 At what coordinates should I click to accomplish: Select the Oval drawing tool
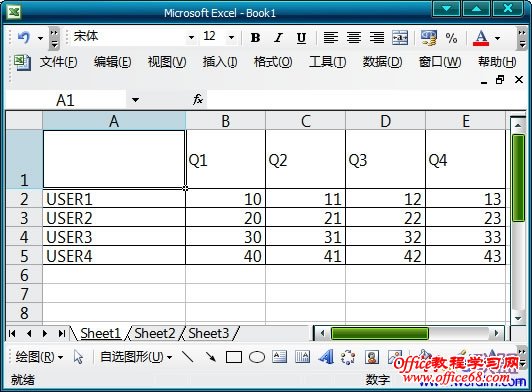point(257,357)
